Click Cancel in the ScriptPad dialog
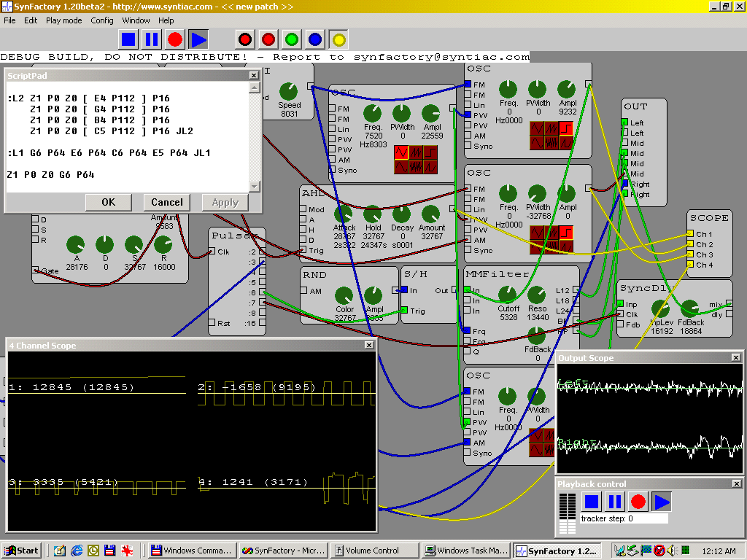This screenshot has width=747, height=560. click(167, 203)
